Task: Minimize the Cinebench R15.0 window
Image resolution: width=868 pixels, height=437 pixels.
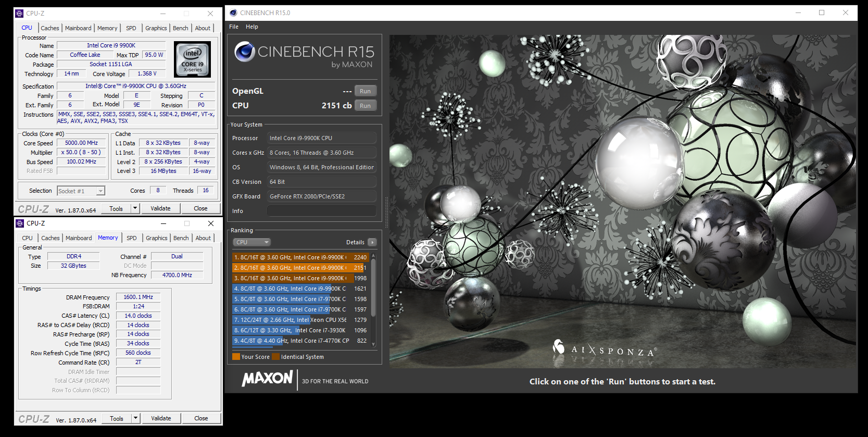Action: point(798,13)
